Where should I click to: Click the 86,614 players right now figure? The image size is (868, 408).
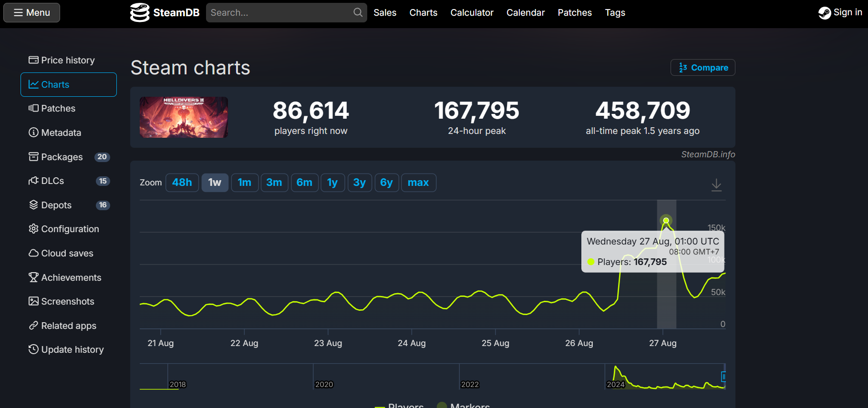click(x=311, y=110)
